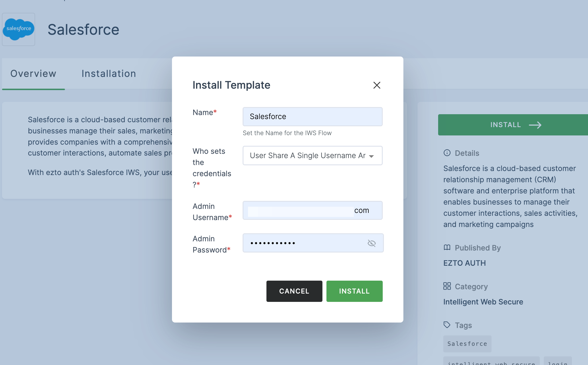The height and width of the screenshot is (365, 588).
Task: Toggle password visibility eye icon
Action: 372,243
